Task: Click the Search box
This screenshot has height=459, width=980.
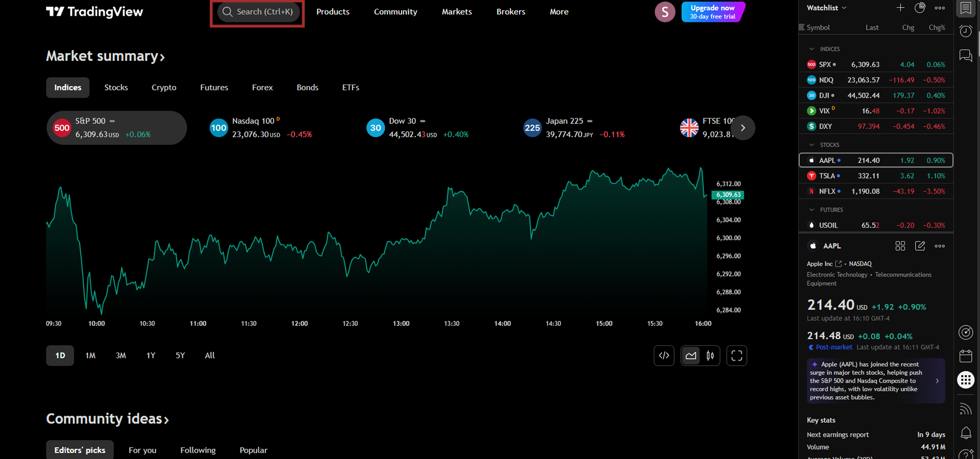Action: [x=258, y=12]
